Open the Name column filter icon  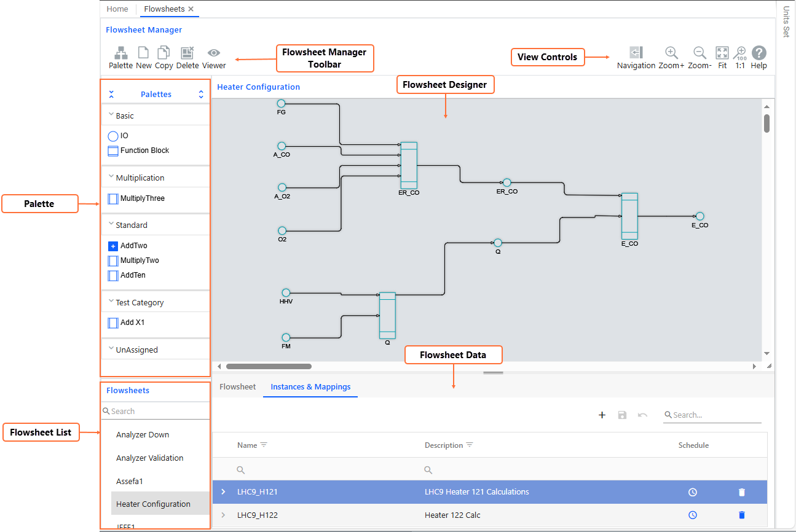pos(264,445)
